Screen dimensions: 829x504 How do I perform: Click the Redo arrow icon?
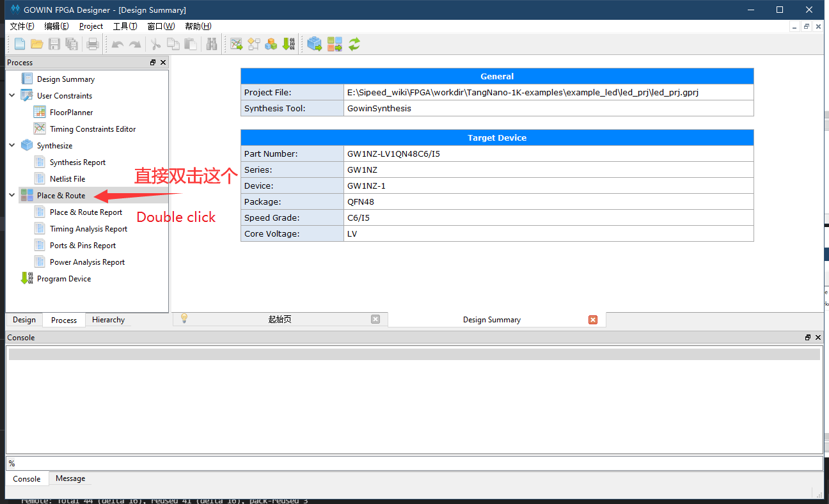point(135,44)
